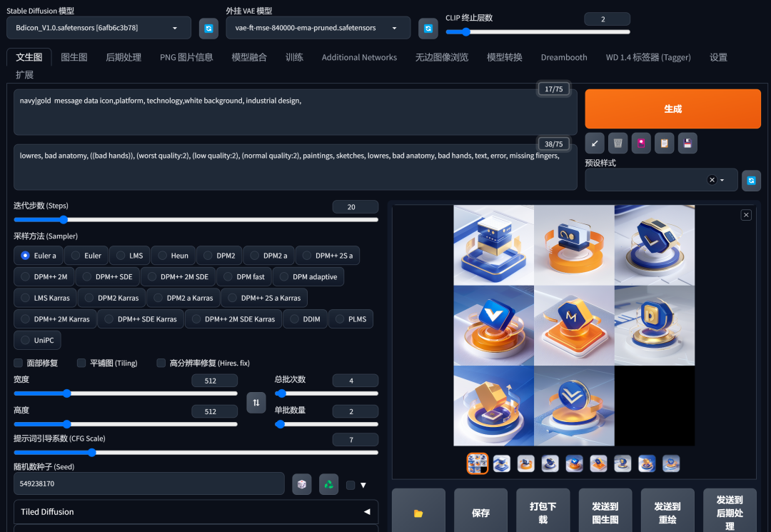Select the UniPC sampler
The height and width of the screenshot is (532, 771).
37,340
